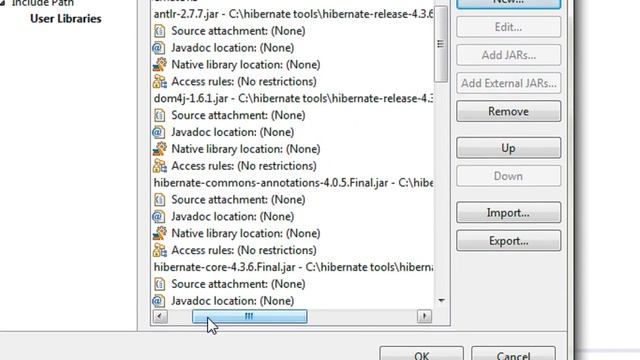
Task: Click Javadoc location icon under hibernate-core-4.3.6.Final.jar
Action: point(159,301)
